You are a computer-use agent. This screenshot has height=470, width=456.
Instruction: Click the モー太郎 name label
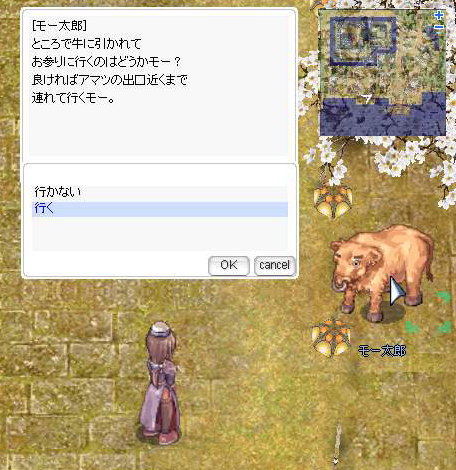382,351
